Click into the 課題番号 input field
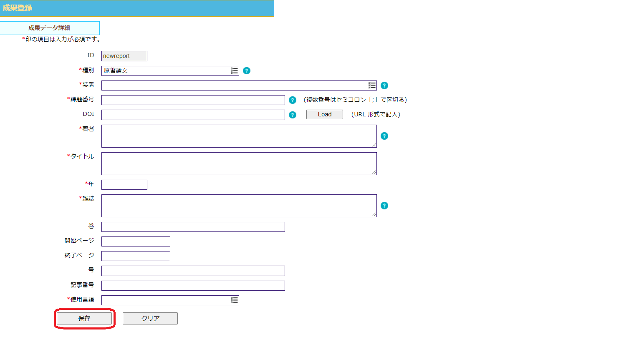The width and height of the screenshot is (644, 337). (x=193, y=100)
